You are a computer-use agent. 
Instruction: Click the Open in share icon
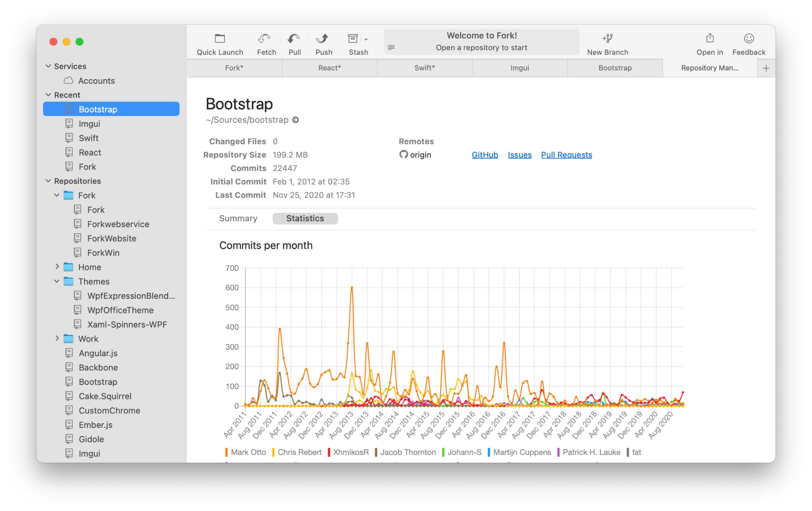[x=710, y=38]
